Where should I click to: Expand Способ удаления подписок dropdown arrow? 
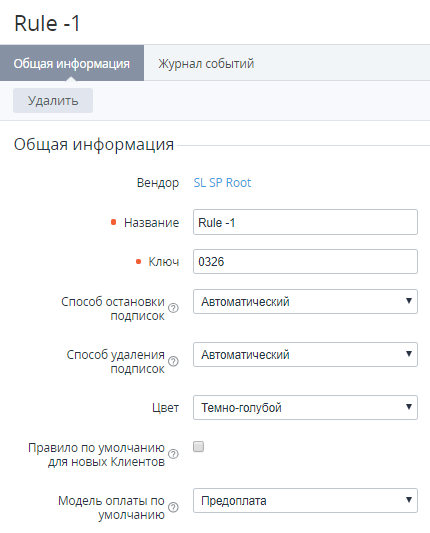tap(409, 354)
